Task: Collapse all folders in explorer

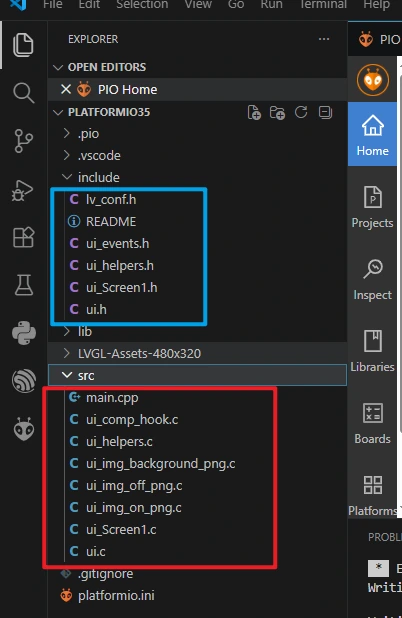Action: click(x=325, y=112)
